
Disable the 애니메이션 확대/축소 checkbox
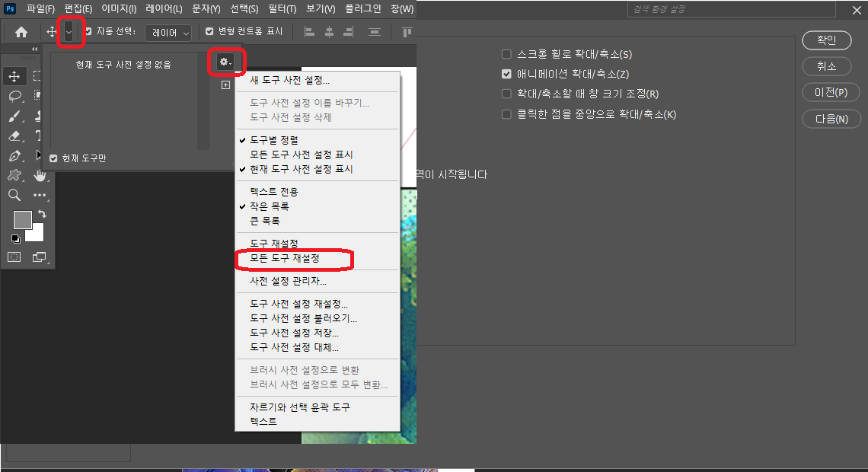pyautogui.click(x=506, y=74)
